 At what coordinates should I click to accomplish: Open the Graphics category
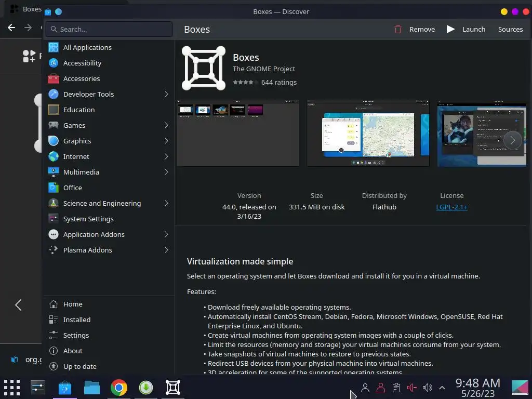pos(109,141)
